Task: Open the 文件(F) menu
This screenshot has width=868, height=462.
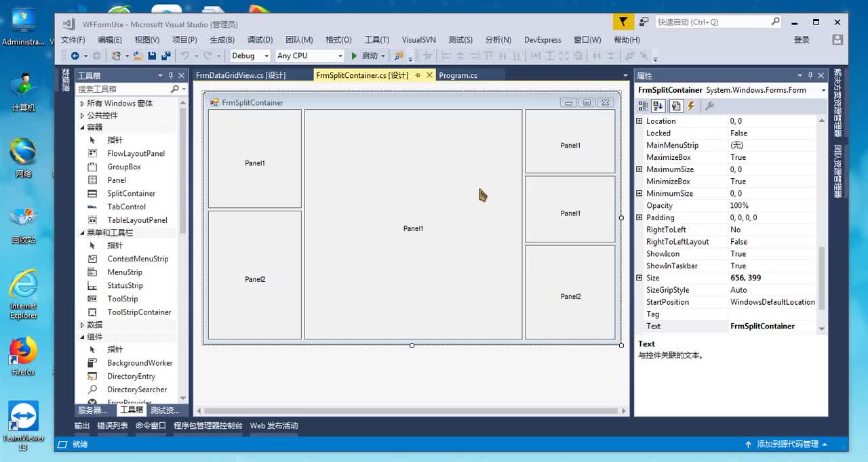Action: click(x=73, y=40)
